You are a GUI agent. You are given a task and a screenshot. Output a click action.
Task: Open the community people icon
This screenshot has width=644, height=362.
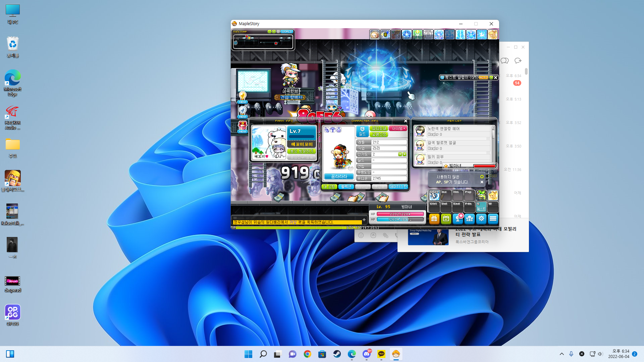pos(470,219)
